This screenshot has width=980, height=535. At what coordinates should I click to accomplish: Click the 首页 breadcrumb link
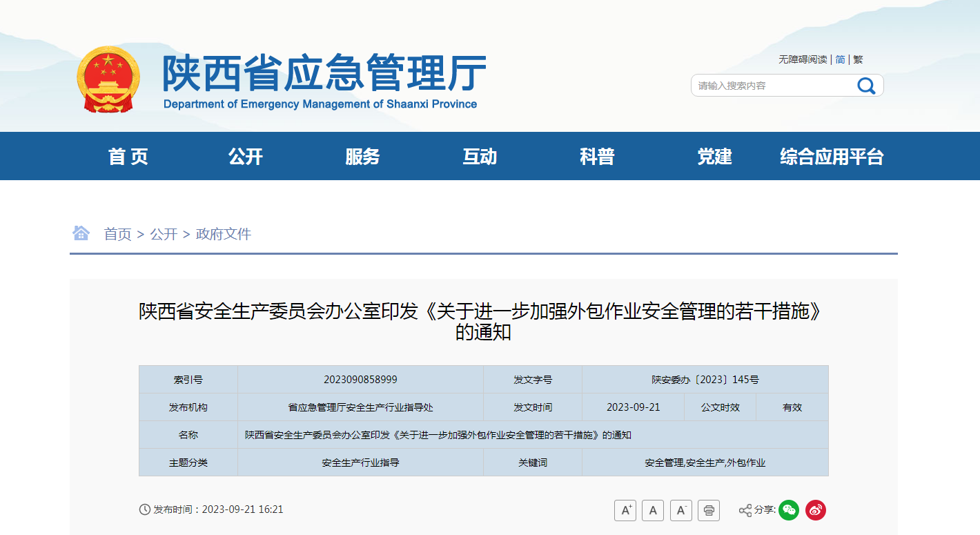click(117, 233)
